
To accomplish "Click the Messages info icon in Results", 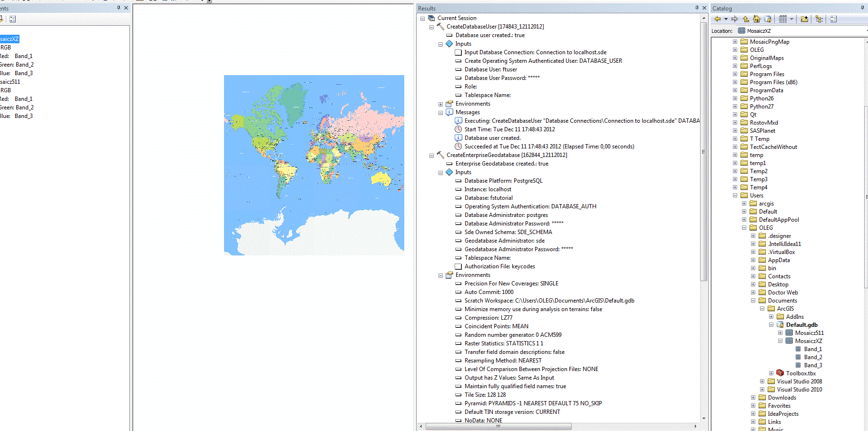I will [449, 112].
